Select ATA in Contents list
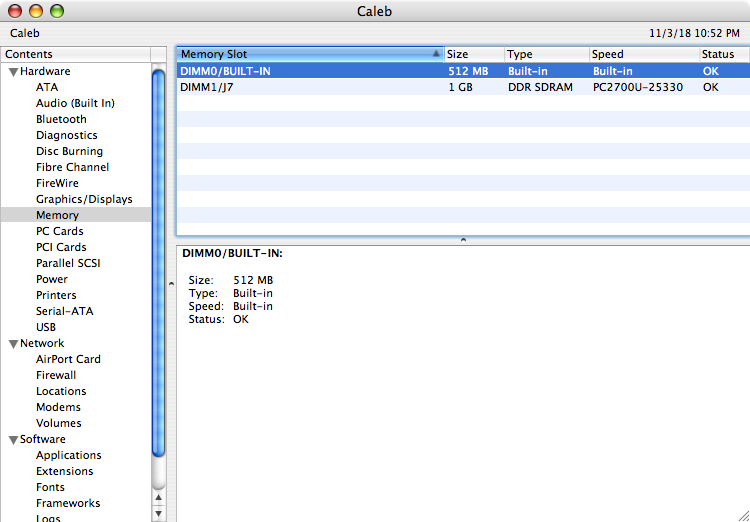This screenshot has width=750, height=522. point(47,88)
